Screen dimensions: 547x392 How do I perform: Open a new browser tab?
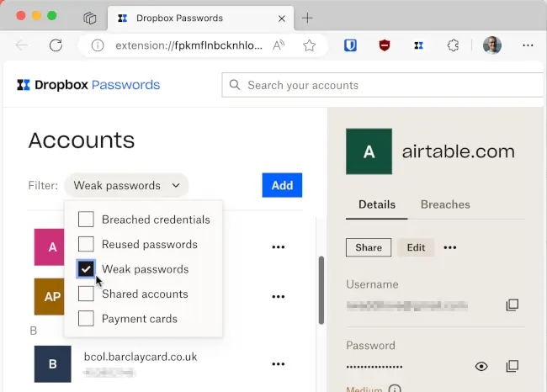(x=307, y=18)
